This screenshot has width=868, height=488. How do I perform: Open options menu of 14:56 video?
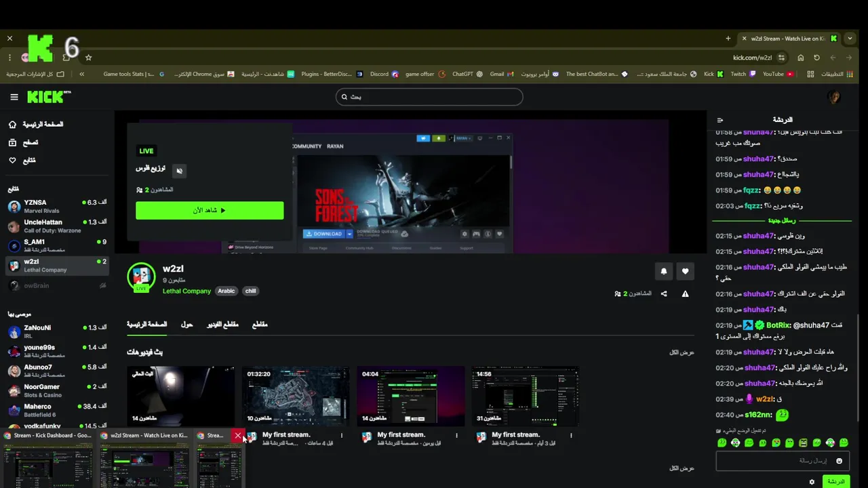pyautogui.click(x=571, y=436)
